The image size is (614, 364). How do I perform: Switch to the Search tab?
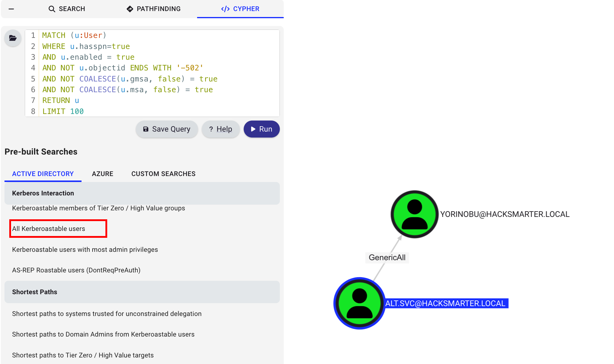tap(67, 9)
